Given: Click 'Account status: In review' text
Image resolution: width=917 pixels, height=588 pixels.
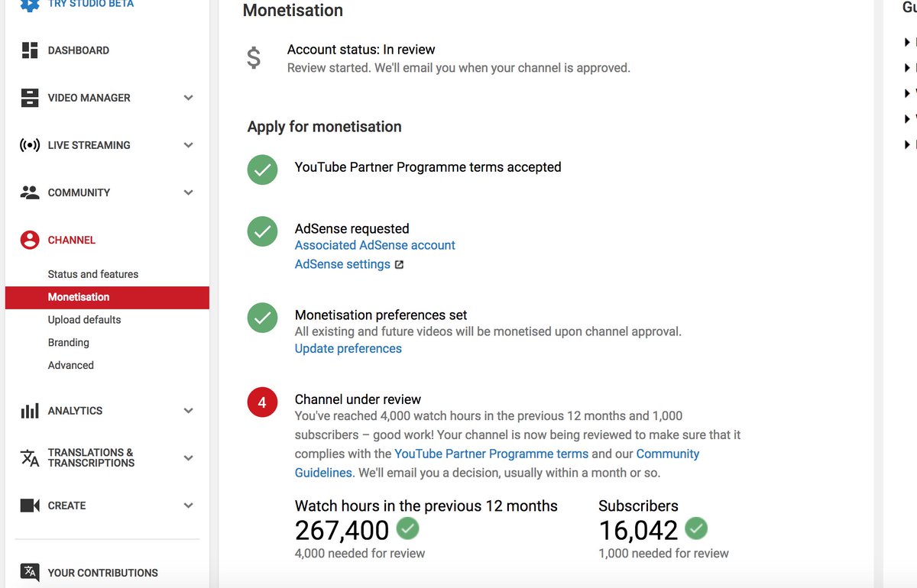Looking at the screenshot, I should click(x=361, y=50).
